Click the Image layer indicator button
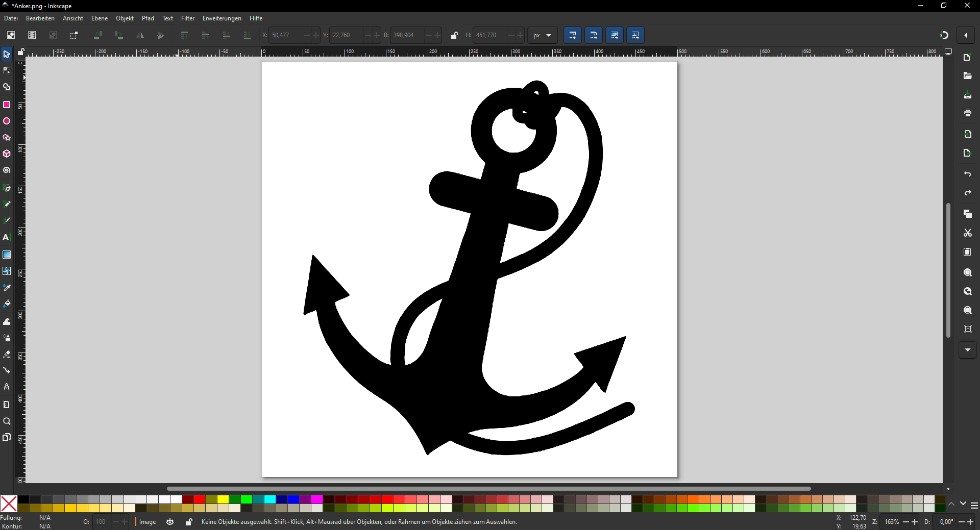Viewport: 980px width, 530px height. 148,522
